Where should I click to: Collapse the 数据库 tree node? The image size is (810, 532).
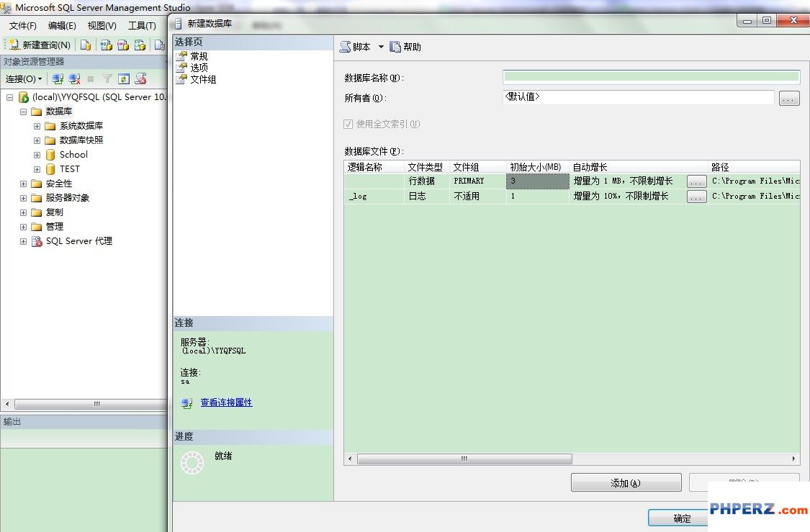coord(23,112)
